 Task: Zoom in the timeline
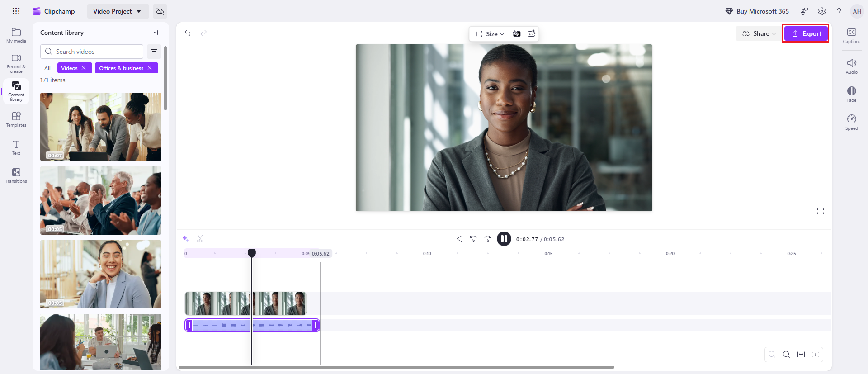coord(787,355)
